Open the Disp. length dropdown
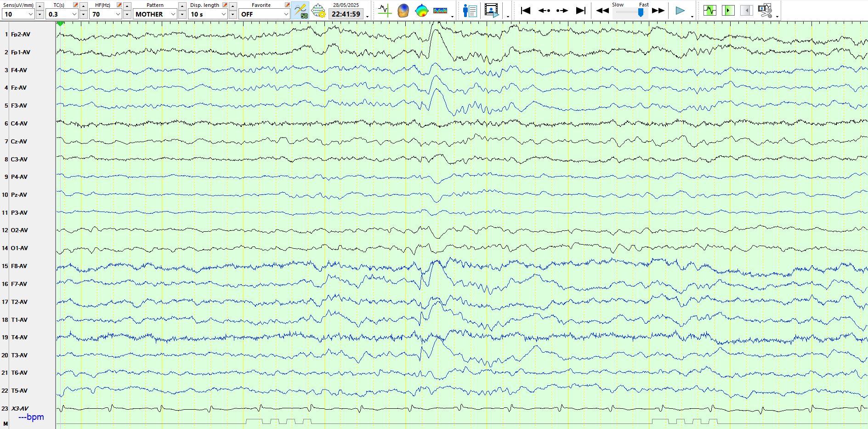 point(208,14)
